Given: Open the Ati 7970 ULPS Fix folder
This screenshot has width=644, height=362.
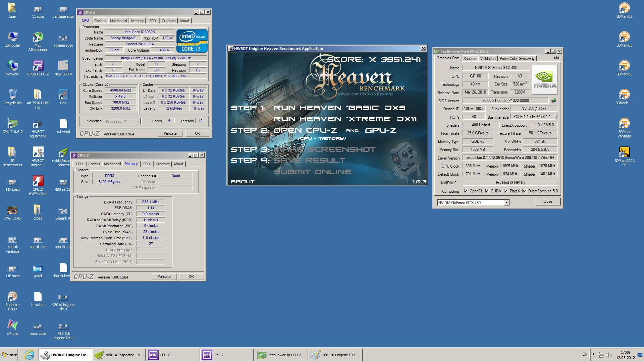Looking at the screenshot, I should pos(38,99).
